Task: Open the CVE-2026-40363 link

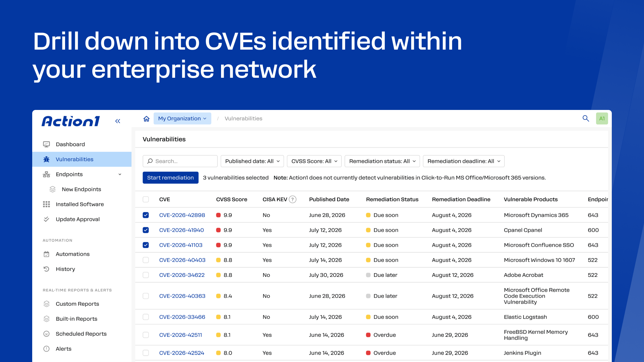Action: click(182, 296)
